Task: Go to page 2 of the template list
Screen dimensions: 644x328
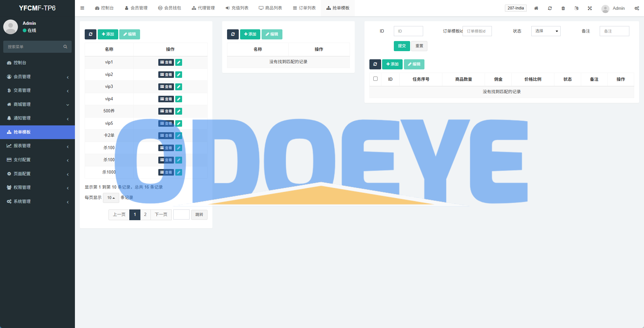Action: pos(145,215)
